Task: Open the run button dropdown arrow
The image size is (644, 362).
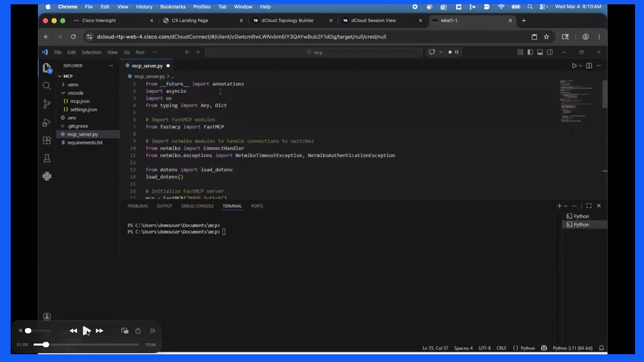Action: [x=580, y=66]
